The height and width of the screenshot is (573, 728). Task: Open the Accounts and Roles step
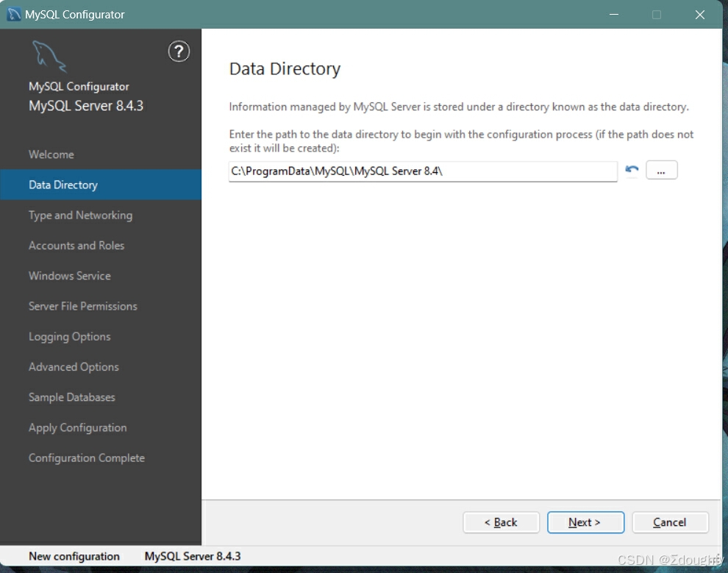tap(101, 246)
